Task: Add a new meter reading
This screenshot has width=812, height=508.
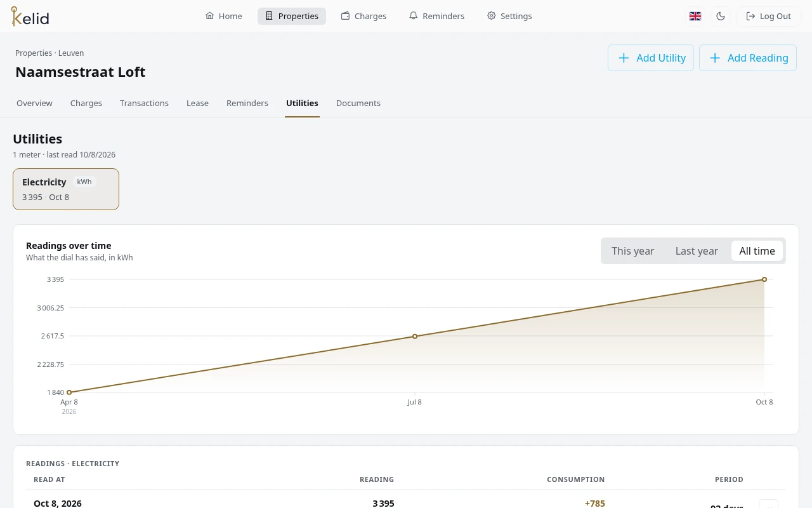Action: pyautogui.click(x=748, y=58)
